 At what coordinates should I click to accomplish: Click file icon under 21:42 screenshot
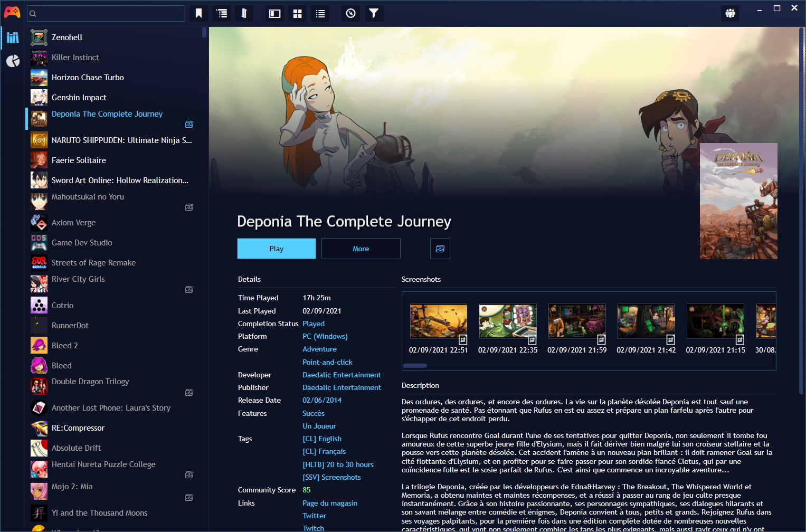[670, 340]
